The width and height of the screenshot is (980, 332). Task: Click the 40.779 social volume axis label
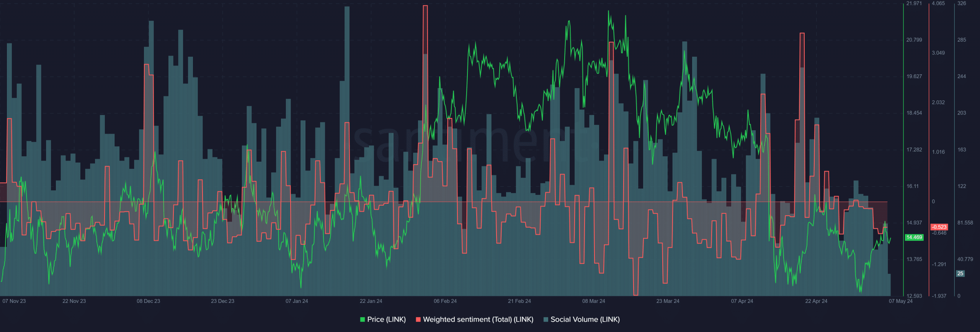pyautogui.click(x=965, y=259)
